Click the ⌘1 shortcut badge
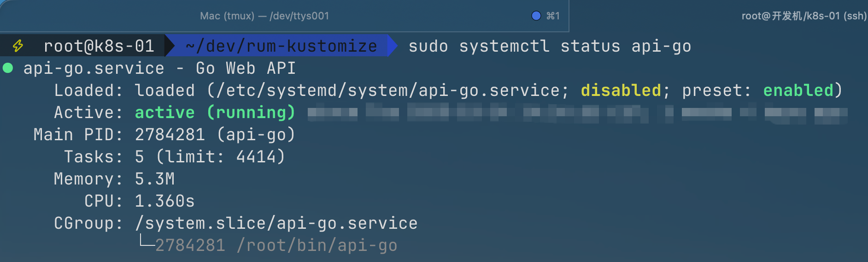The image size is (868, 262). [x=553, y=16]
